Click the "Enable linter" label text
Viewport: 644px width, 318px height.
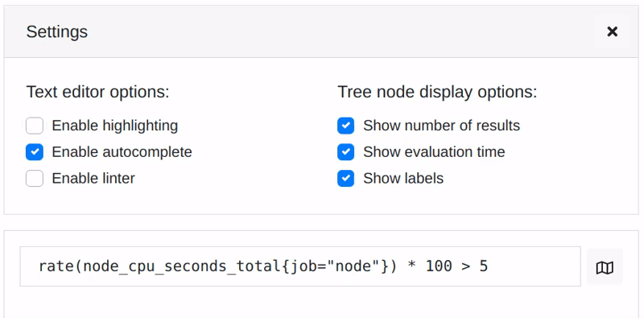[x=93, y=178]
